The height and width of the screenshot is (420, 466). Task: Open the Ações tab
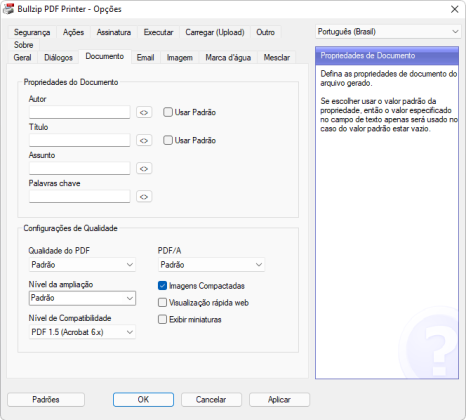pyautogui.click(x=73, y=32)
